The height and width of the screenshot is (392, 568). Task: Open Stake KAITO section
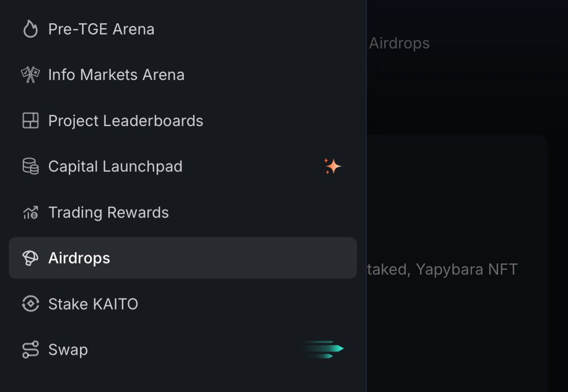pos(93,304)
